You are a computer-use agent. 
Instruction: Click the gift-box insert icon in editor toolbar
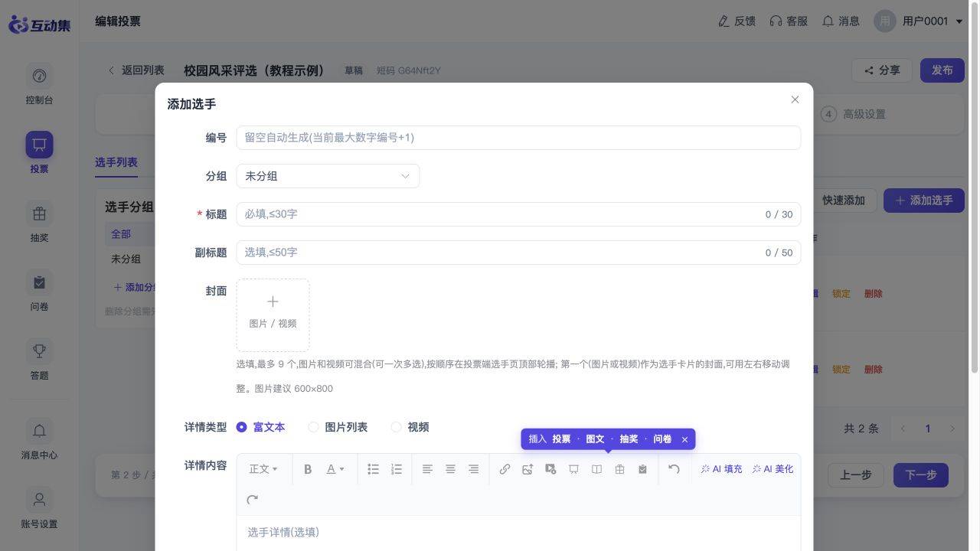point(619,469)
